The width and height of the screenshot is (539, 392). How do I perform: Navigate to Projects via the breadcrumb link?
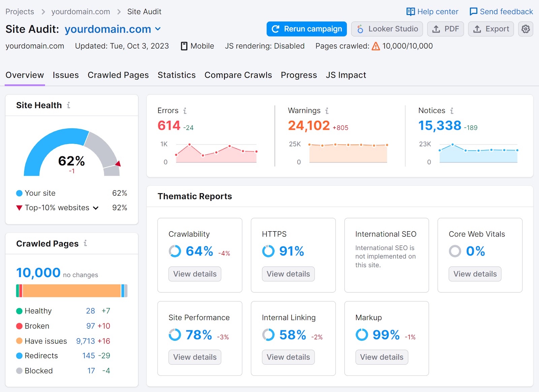click(20, 11)
